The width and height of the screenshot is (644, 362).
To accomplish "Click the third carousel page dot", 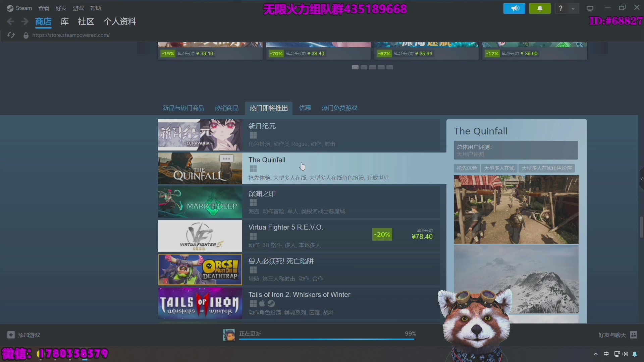I will [x=372, y=67].
